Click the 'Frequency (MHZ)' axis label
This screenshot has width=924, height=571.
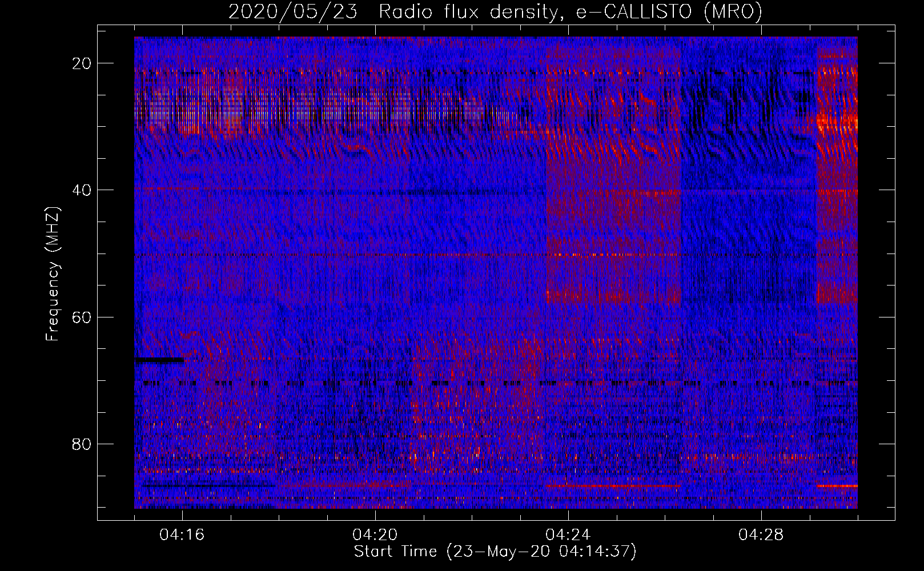coord(53,274)
